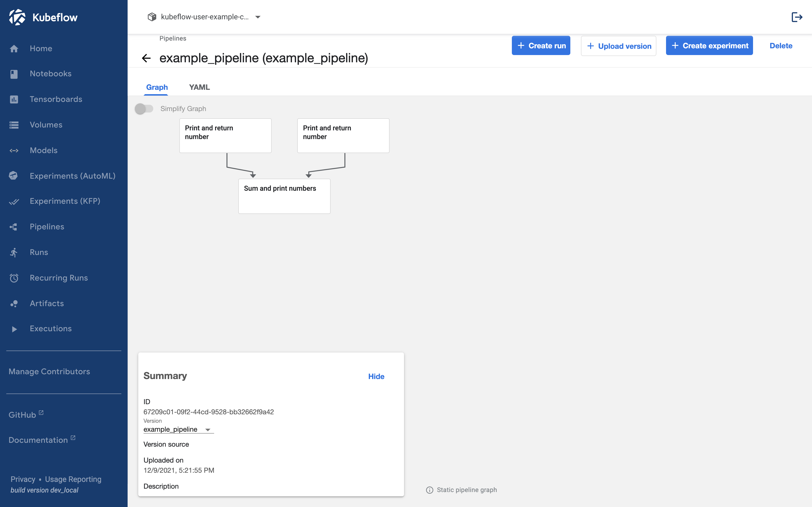
Task: Open Recurring Runs section
Action: (59, 277)
